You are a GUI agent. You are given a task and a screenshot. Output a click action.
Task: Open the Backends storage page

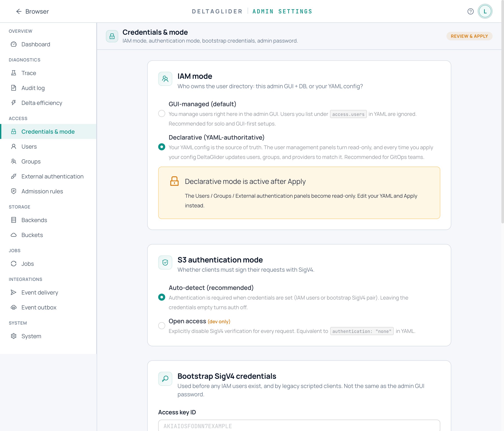point(48,220)
